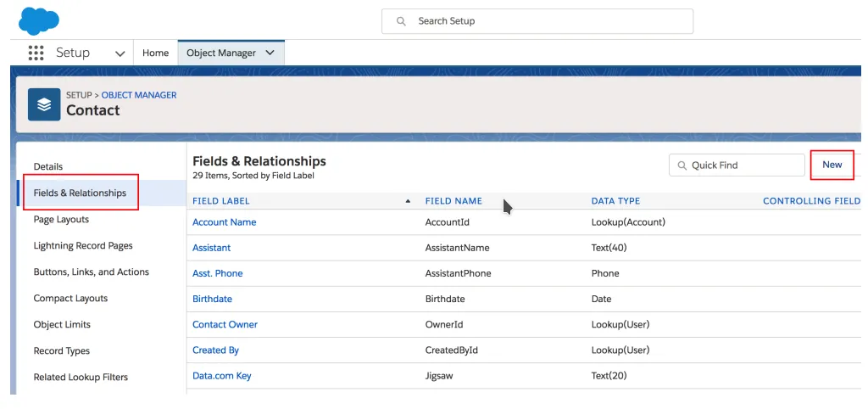Open the Asst. Phone field link
The image size is (868, 409).
point(218,273)
